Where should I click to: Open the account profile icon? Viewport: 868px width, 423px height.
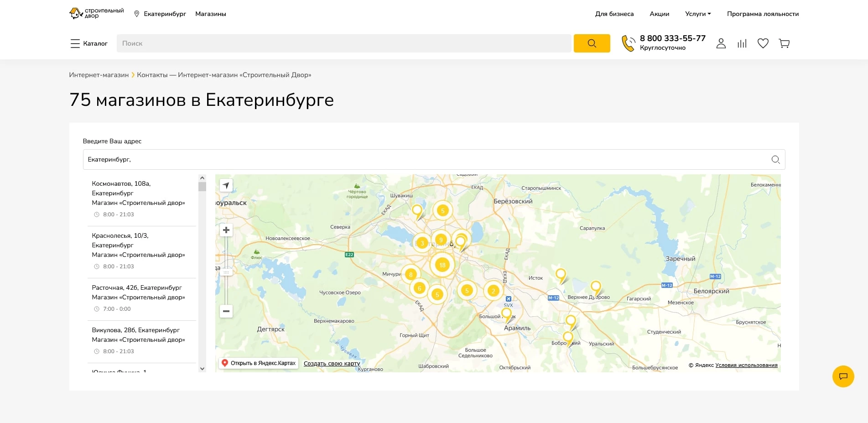tap(721, 43)
